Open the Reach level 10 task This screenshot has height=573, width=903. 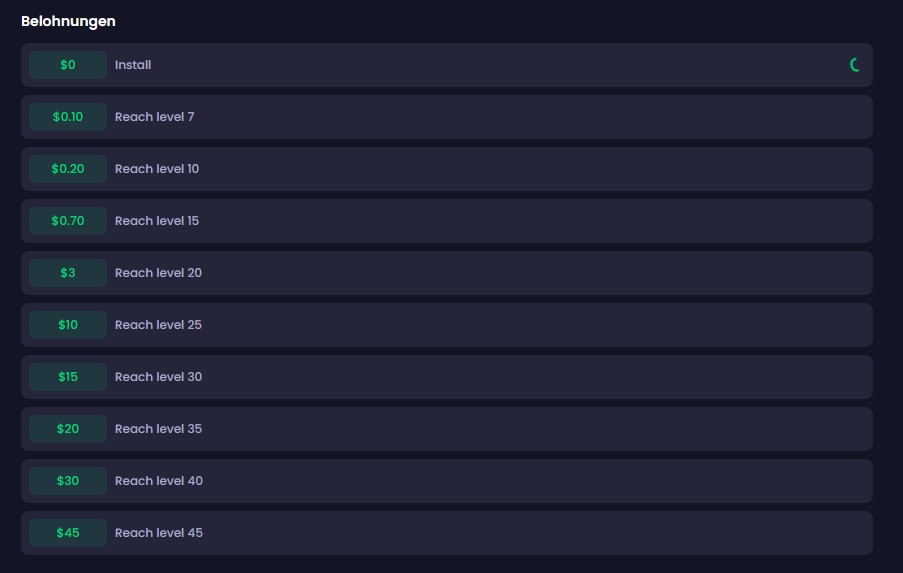coord(447,169)
